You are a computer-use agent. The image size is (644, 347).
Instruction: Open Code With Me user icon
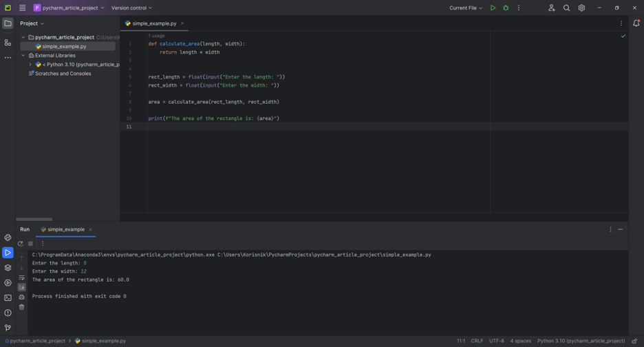(552, 8)
